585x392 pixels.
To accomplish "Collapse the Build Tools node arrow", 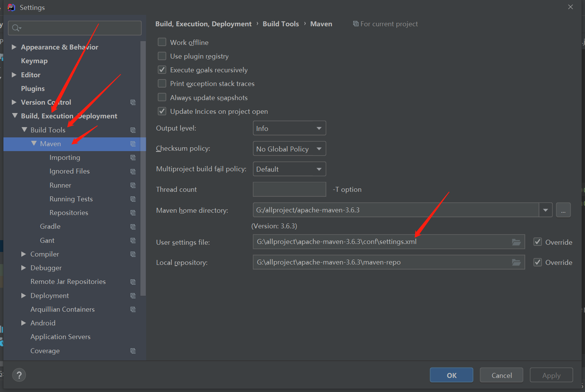I will pos(24,129).
